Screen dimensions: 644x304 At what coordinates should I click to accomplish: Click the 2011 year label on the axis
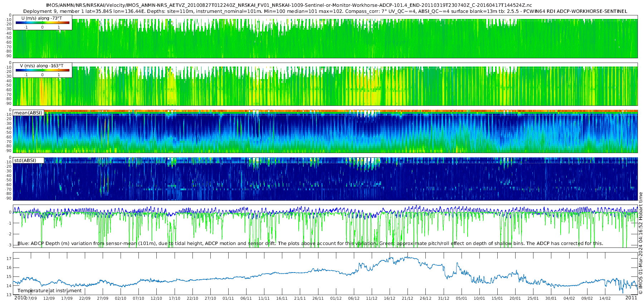(x=631, y=298)
